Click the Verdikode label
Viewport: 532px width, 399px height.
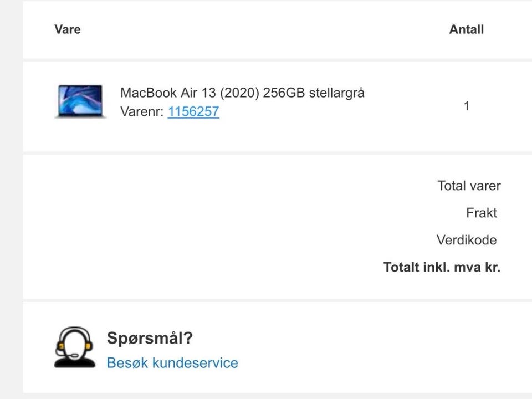tap(467, 240)
